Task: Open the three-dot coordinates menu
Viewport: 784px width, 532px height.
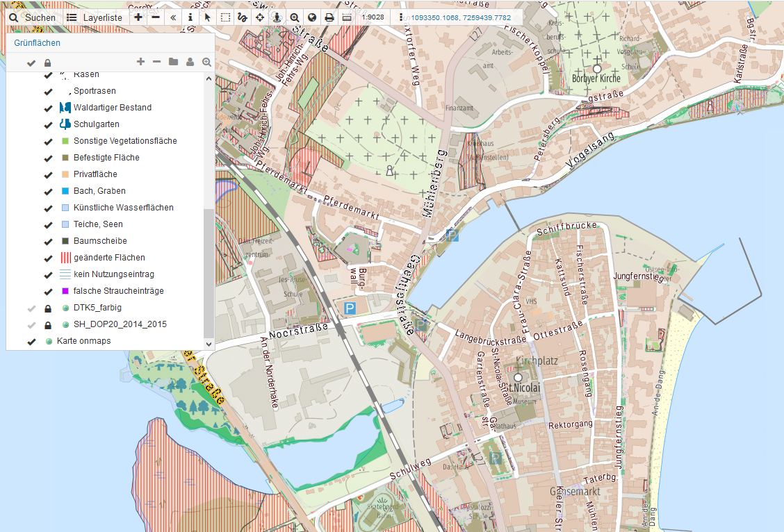Action: (x=401, y=17)
